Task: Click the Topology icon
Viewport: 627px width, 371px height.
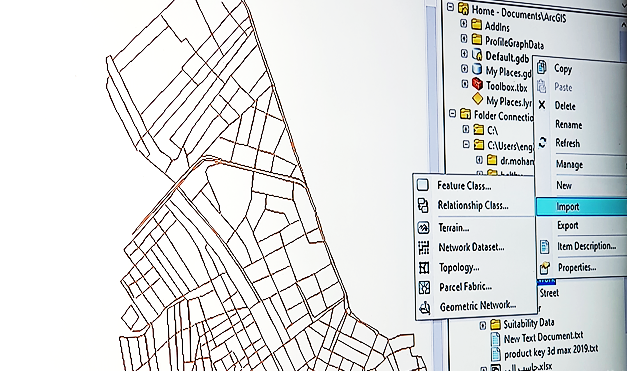Action: pos(424,267)
